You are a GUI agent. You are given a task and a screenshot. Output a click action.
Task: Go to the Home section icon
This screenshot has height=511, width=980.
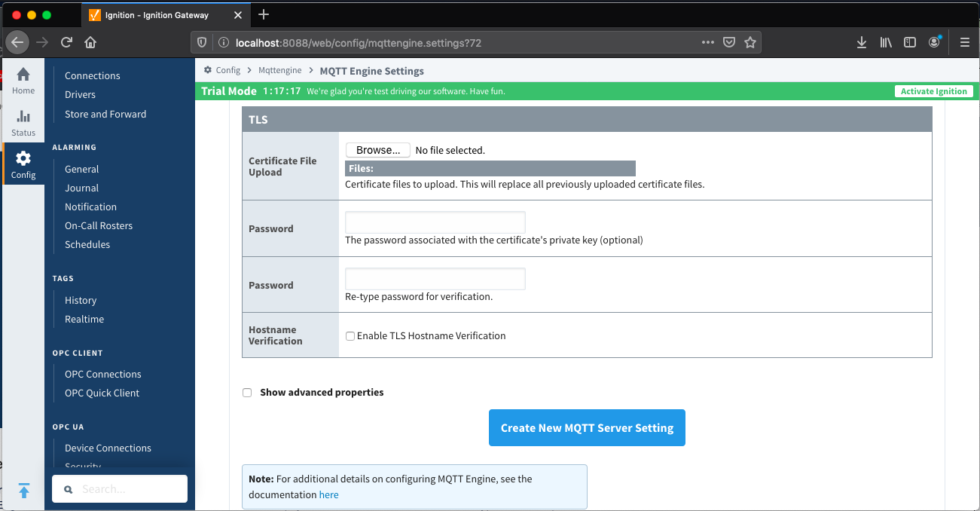pyautogui.click(x=23, y=75)
